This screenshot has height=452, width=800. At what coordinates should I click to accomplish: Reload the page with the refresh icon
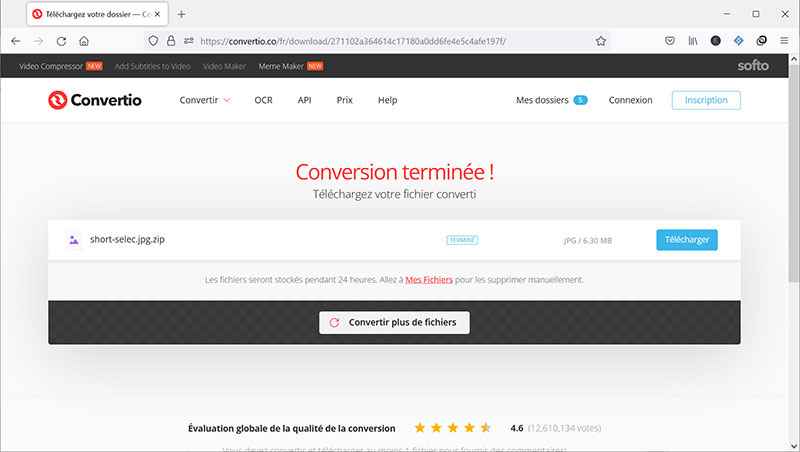click(61, 41)
